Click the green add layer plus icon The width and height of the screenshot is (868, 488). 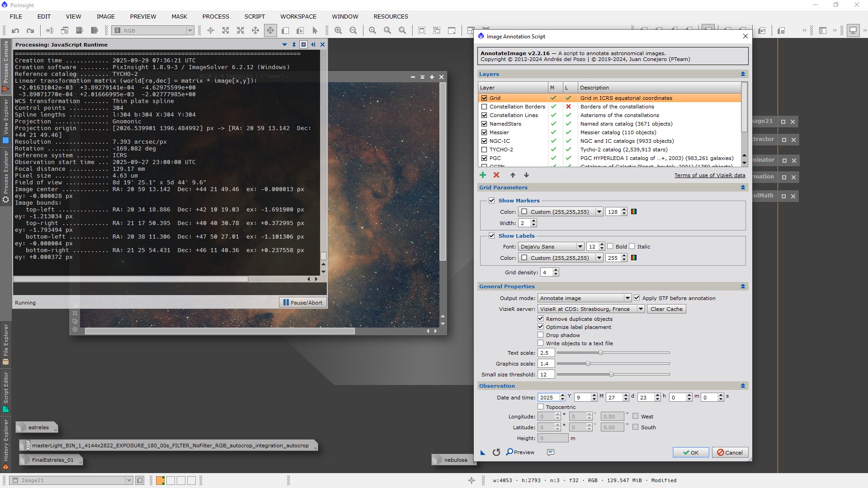point(483,175)
